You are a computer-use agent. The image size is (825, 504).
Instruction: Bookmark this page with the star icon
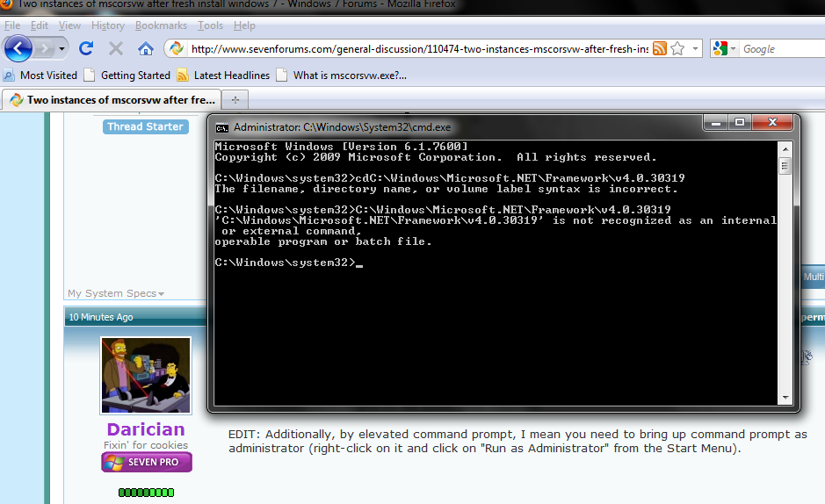pos(677,49)
